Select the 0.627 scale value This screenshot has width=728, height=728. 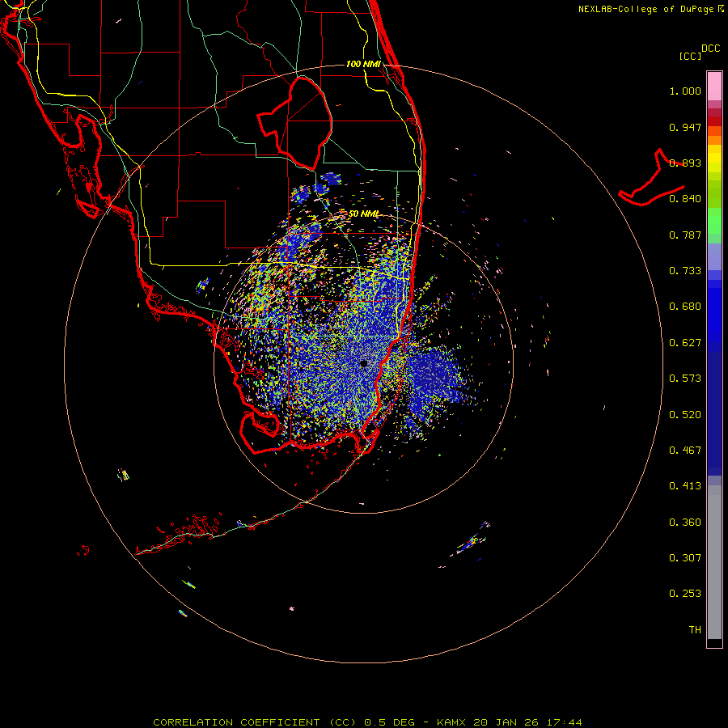click(x=685, y=343)
